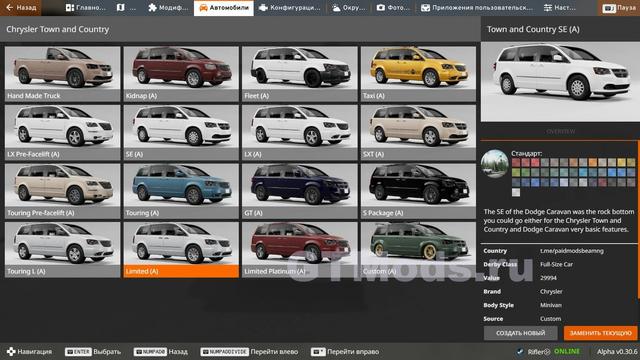Click the Пауза pause button
This screenshot has width=640, height=360.
click(x=619, y=8)
